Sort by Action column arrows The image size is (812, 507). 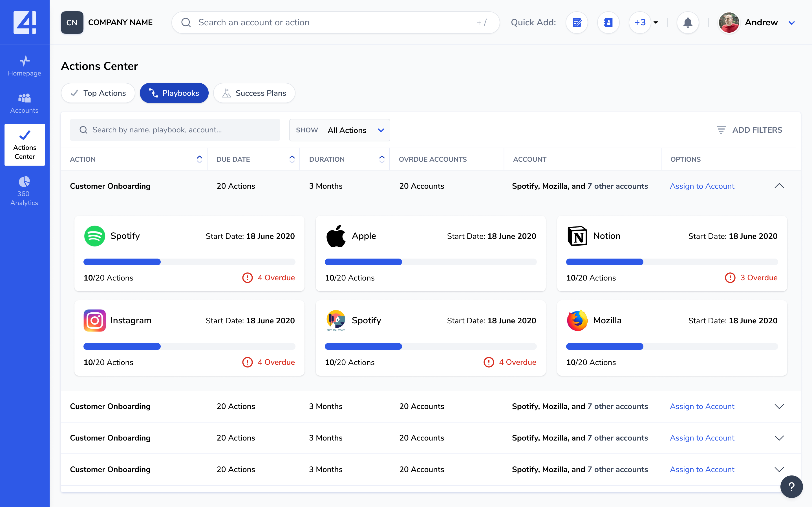pos(199,159)
